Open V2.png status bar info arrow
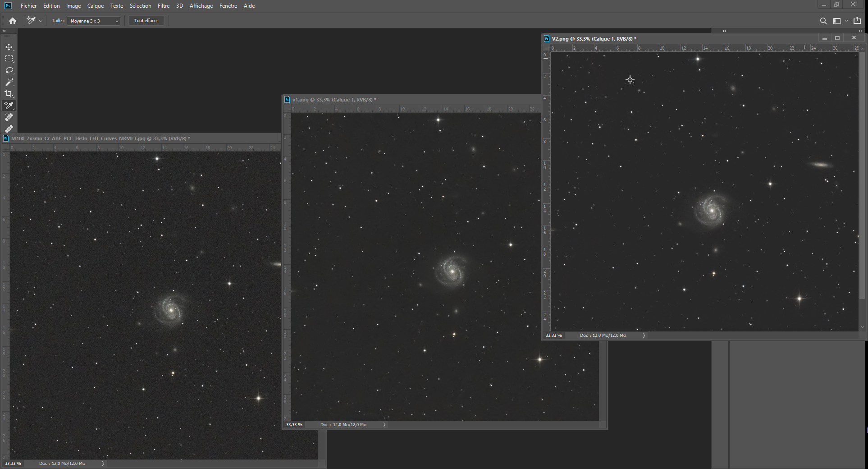868x469 pixels. click(644, 336)
